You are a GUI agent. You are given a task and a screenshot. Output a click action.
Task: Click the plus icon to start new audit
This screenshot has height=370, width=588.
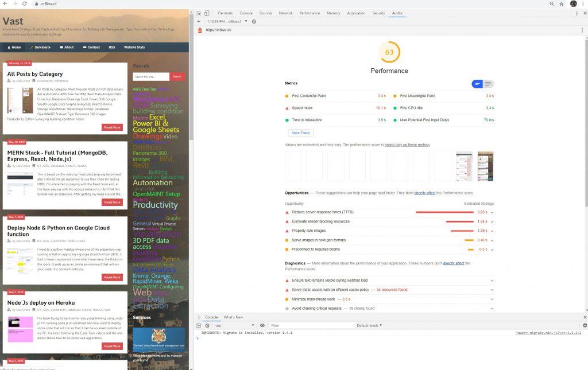pos(199,21)
